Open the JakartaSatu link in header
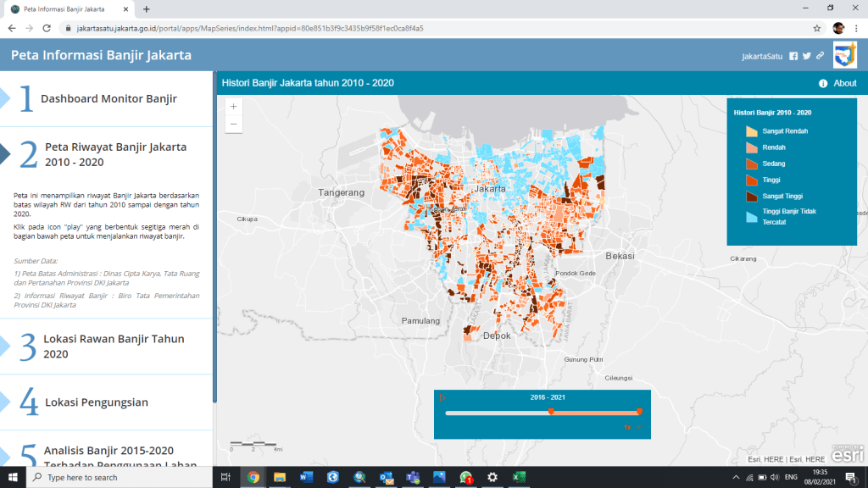868x488 pixels. pyautogui.click(x=762, y=56)
